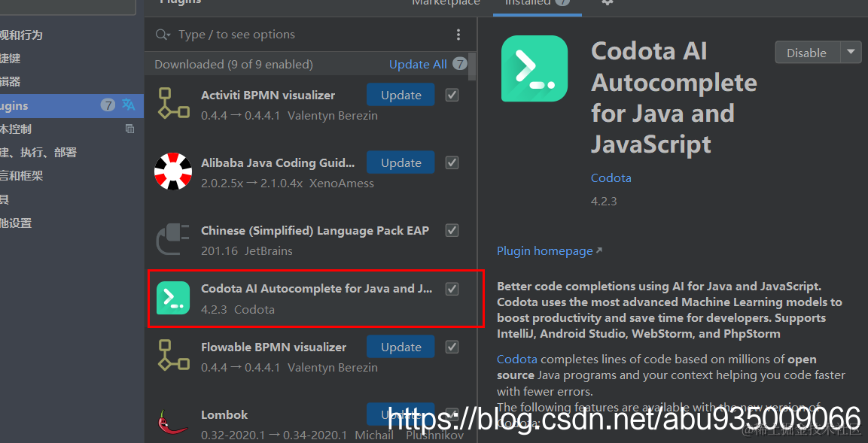Screen dimensions: 868x443
Task: Click the Chinese Language Pack plug icon
Action: pyautogui.click(x=173, y=239)
